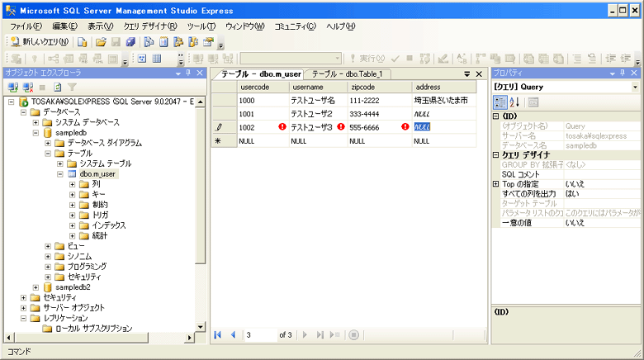
Task: Switch Properties to Categorized view
Action: [500, 102]
